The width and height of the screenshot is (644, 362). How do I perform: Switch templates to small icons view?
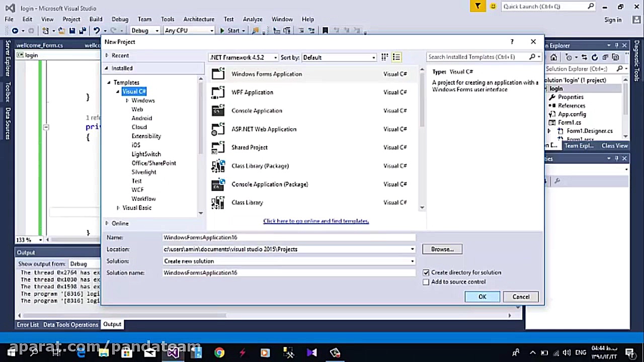click(x=384, y=57)
